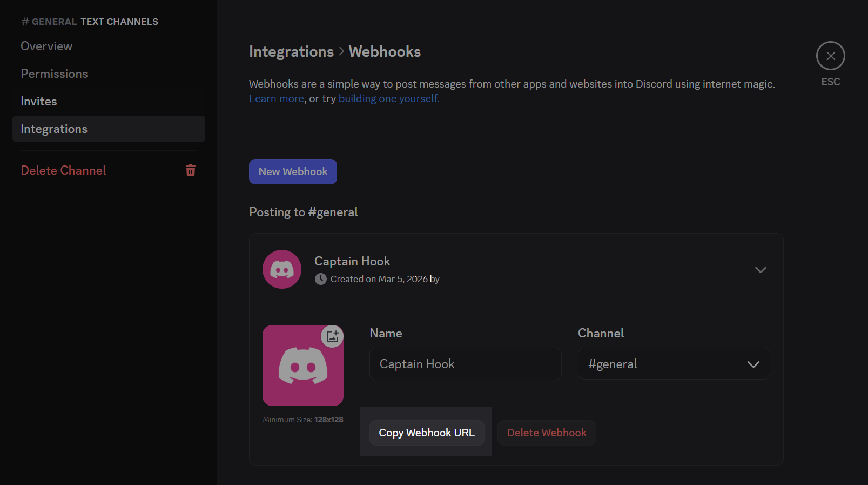Click the Webhooks breadcrumb title
868x485 pixels.
(385, 51)
